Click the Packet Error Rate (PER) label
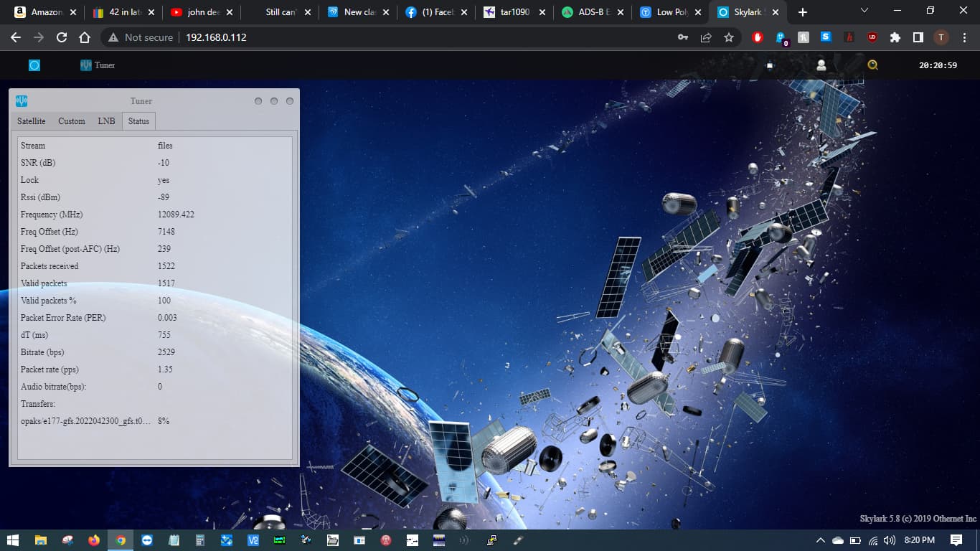Image resolution: width=980 pixels, height=551 pixels. pyautogui.click(x=63, y=318)
